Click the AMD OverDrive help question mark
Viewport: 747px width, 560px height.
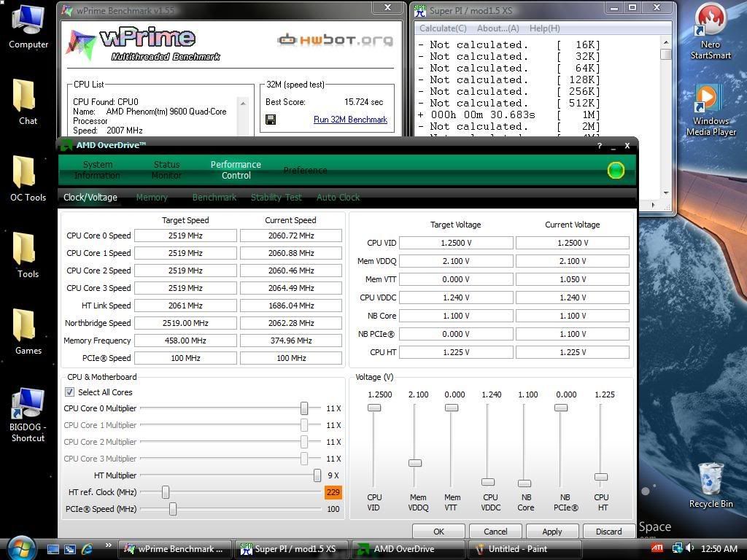point(600,146)
